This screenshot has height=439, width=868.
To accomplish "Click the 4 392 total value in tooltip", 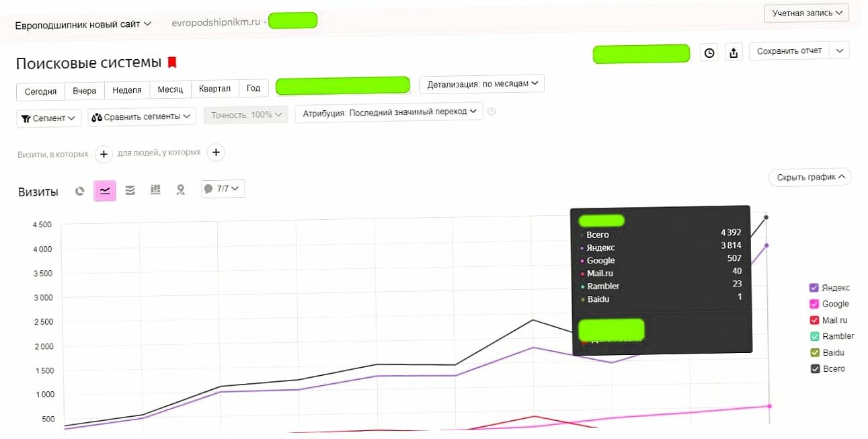I will [x=732, y=233].
